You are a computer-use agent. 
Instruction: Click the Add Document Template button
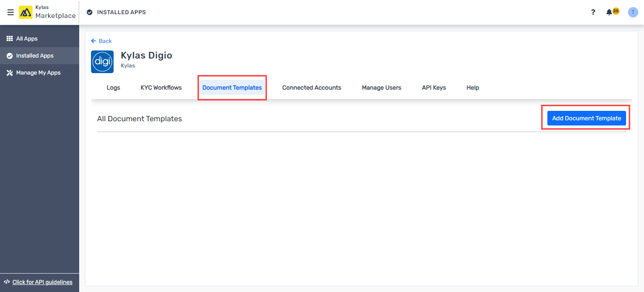pyautogui.click(x=586, y=118)
